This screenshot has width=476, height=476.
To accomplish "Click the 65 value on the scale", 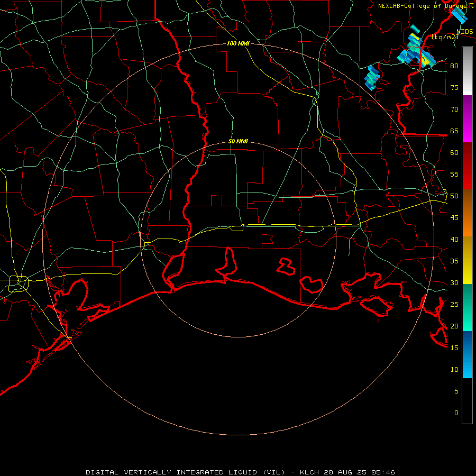I will pos(454,131).
